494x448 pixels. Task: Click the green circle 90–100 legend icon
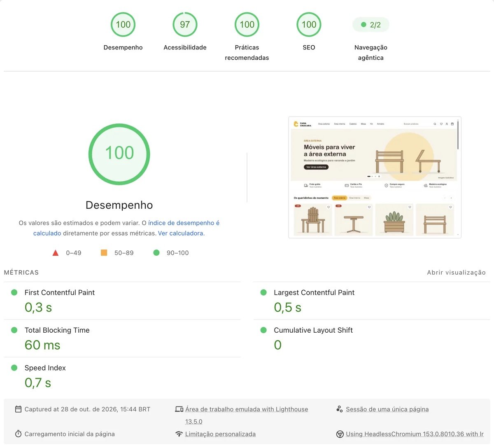coord(156,253)
